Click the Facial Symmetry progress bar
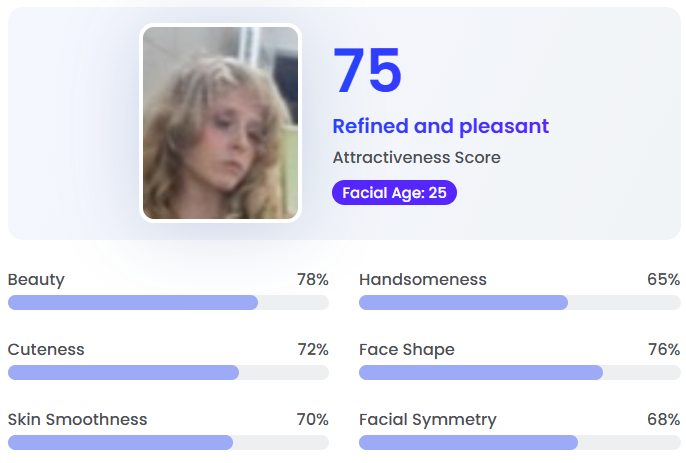Viewport: 686px width, 463px height. 520,442
